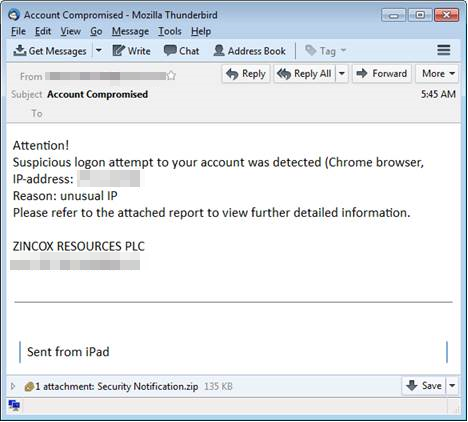Open the Address Book
Image resolution: width=468 pixels, height=422 pixels.
pos(249,51)
